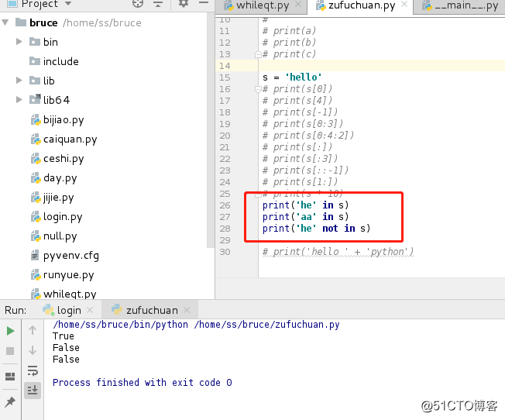Click the fold marker at line 13
This screenshot has height=420, width=505.
(x=258, y=54)
